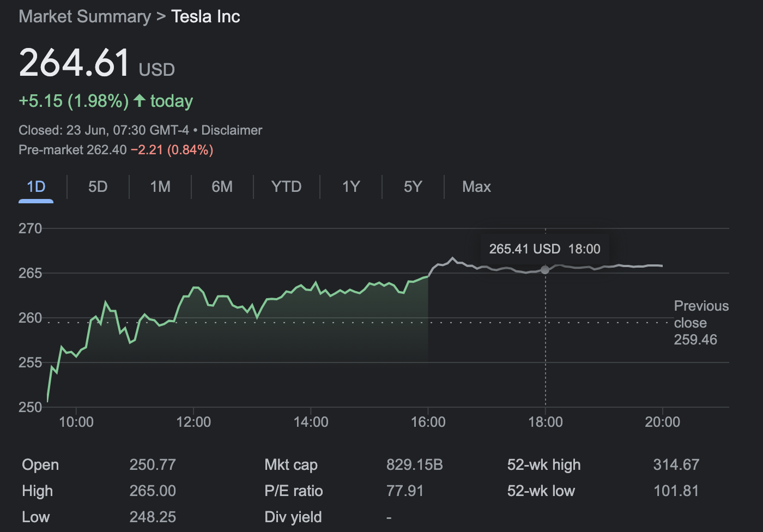Open the 5Y chart range
Viewport: 763px width, 532px height.
tap(413, 187)
